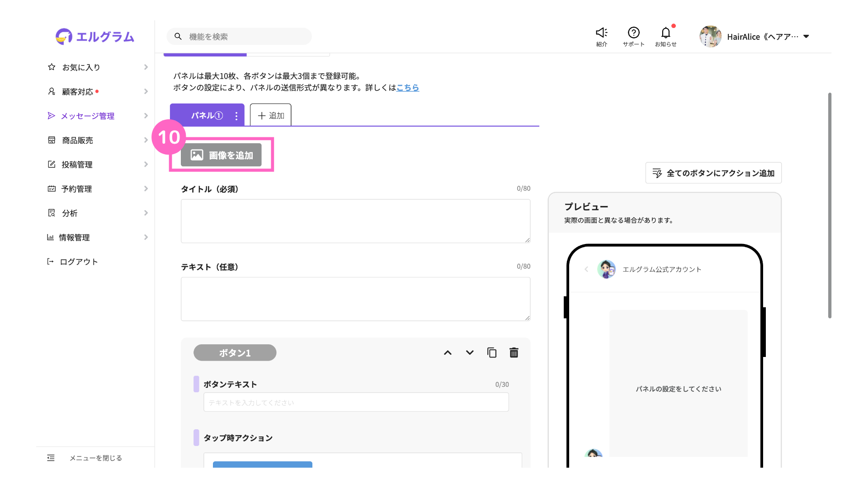Move ボタン1 down with the down arrow
Image resolution: width=868 pixels, height=488 pixels.
(x=470, y=353)
